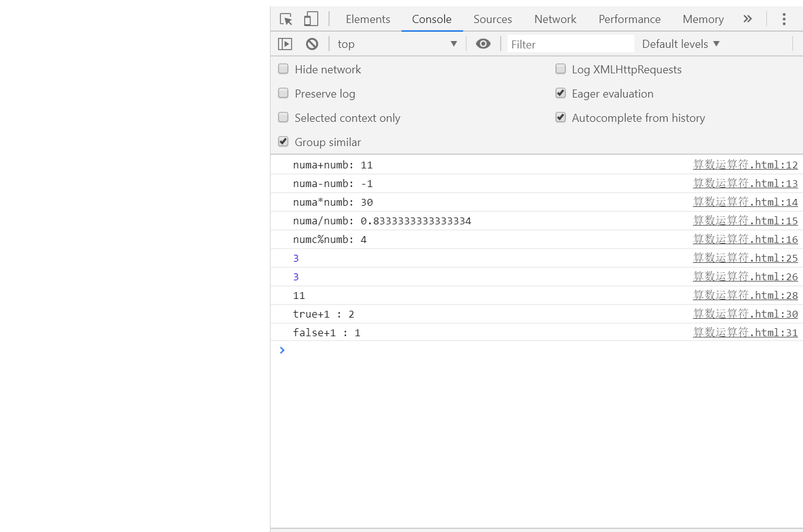The width and height of the screenshot is (803, 532).
Task: Show the console sidebar icon
Action: pyautogui.click(x=285, y=44)
